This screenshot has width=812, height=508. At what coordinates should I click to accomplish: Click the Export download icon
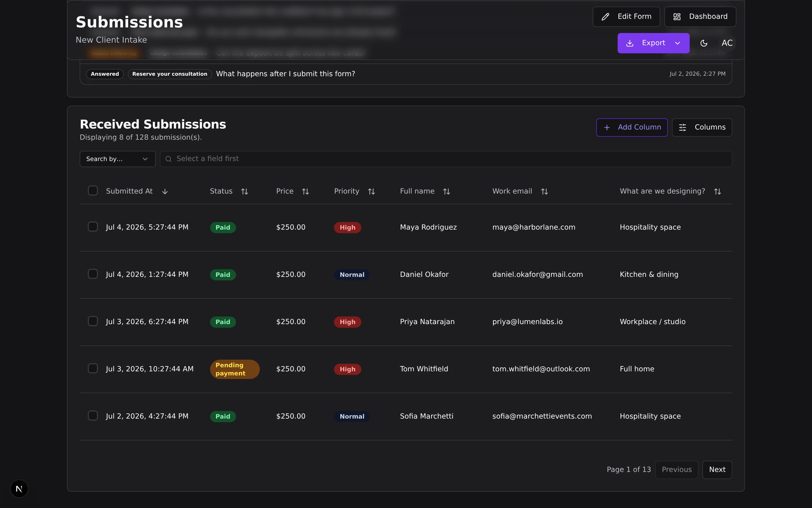pos(630,43)
